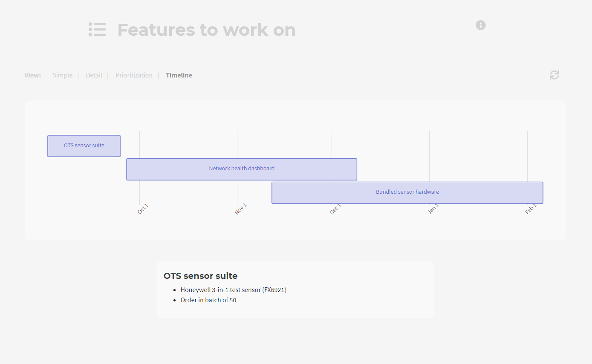This screenshot has height=364, width=592.
Task: Open the Prioritization view
Action: coord(134,75)
